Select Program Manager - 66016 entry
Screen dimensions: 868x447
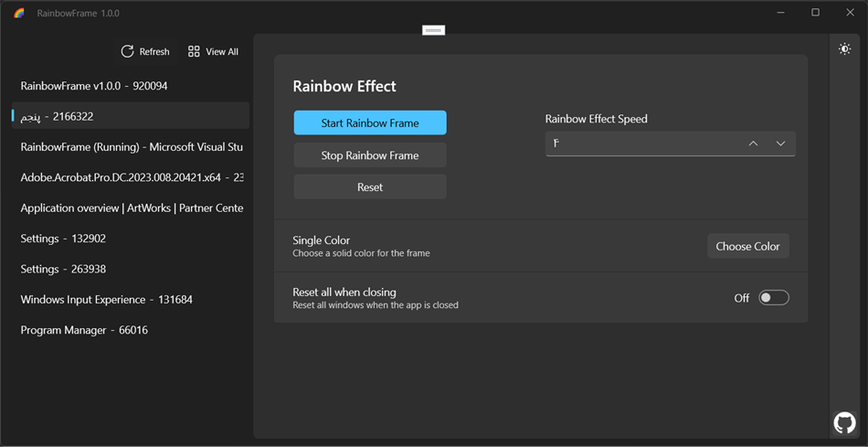pos(131,330)
